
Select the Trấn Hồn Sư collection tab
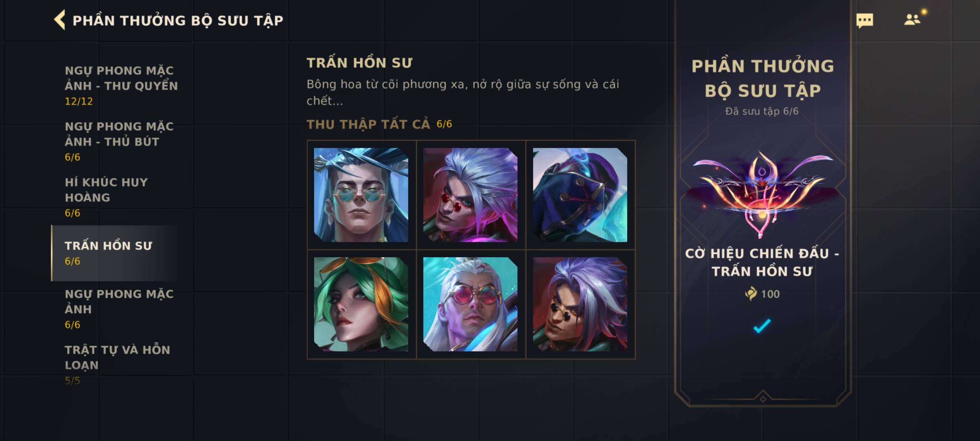tap(114, 253)
